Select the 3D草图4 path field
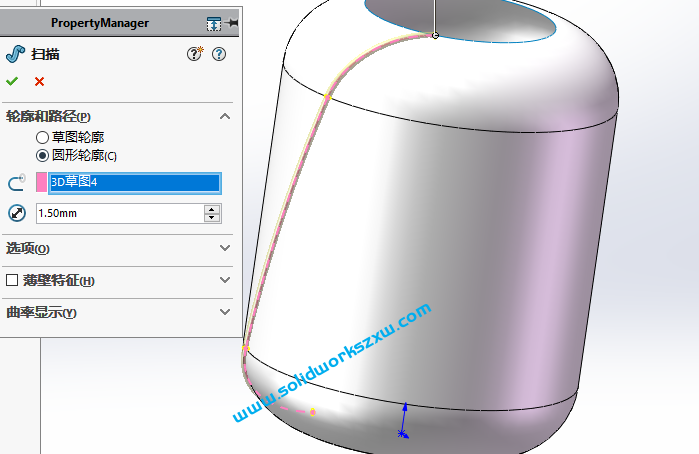This screenshot has width=699, height=454. click(x=135, y=183)
